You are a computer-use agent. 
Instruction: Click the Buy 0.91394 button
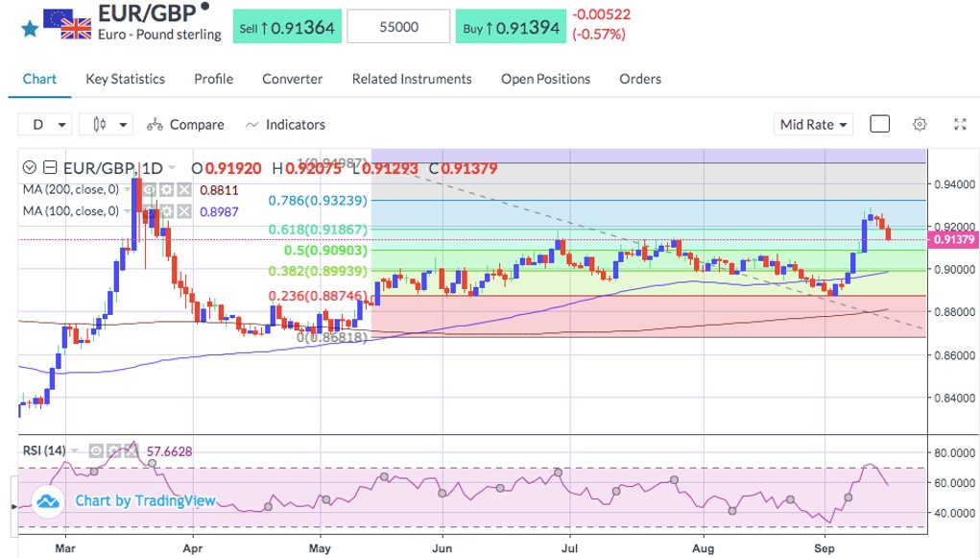(x=512, y=27)
